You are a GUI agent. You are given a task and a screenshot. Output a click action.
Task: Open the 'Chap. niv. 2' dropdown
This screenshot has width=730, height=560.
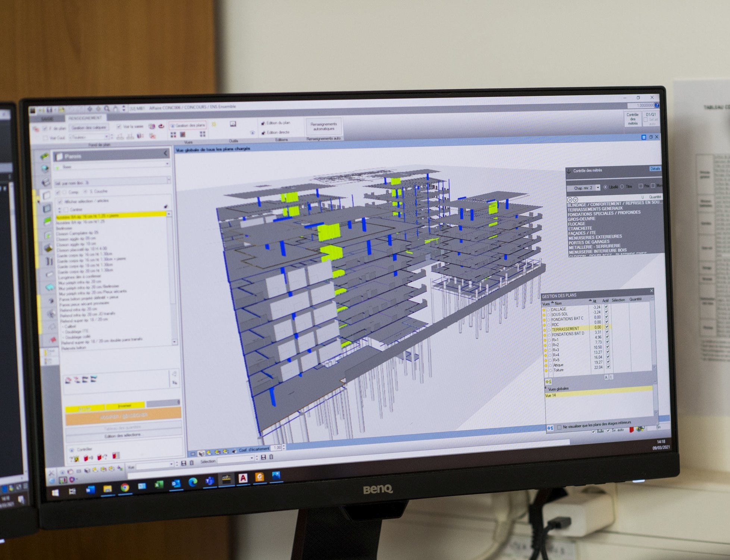[x=598, y=188]
